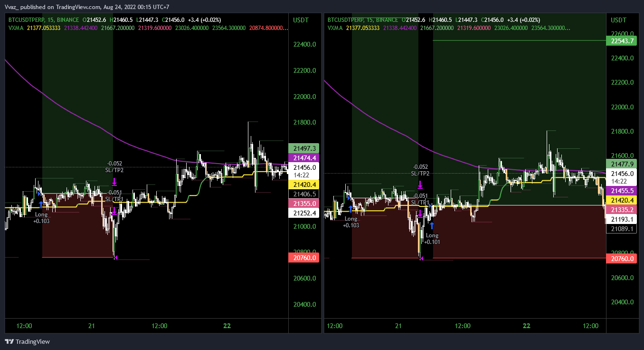Click the magenta SL/TP1 arrow on left chart
Screen dimensions: 644x350
tap(114, 211)
